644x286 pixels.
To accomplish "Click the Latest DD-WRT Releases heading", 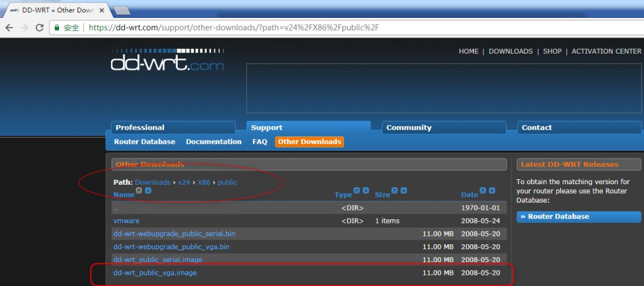I will (x=569, y=164).
